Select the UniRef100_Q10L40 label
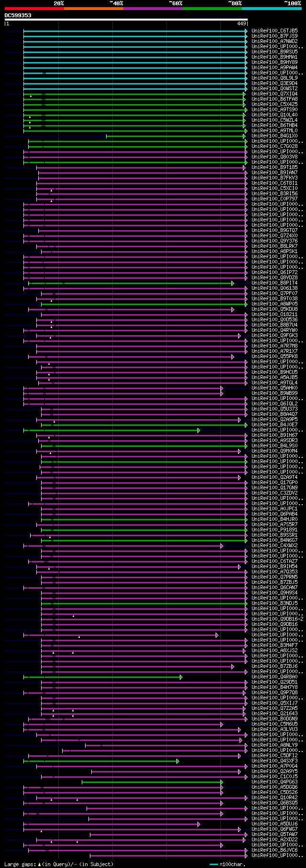This screenshot has width=306, height=868. [x=274, y=115]
